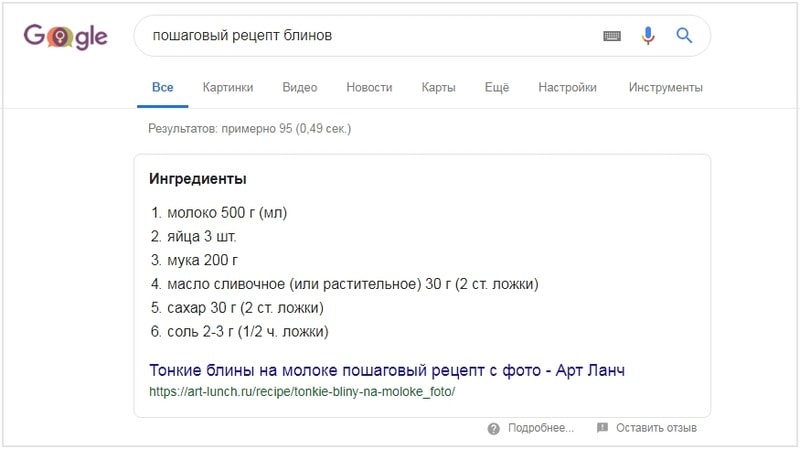Screen dimensions: 800x449
Task: Click the question mark icon near Подробнее
Action: tap(493, 429)
